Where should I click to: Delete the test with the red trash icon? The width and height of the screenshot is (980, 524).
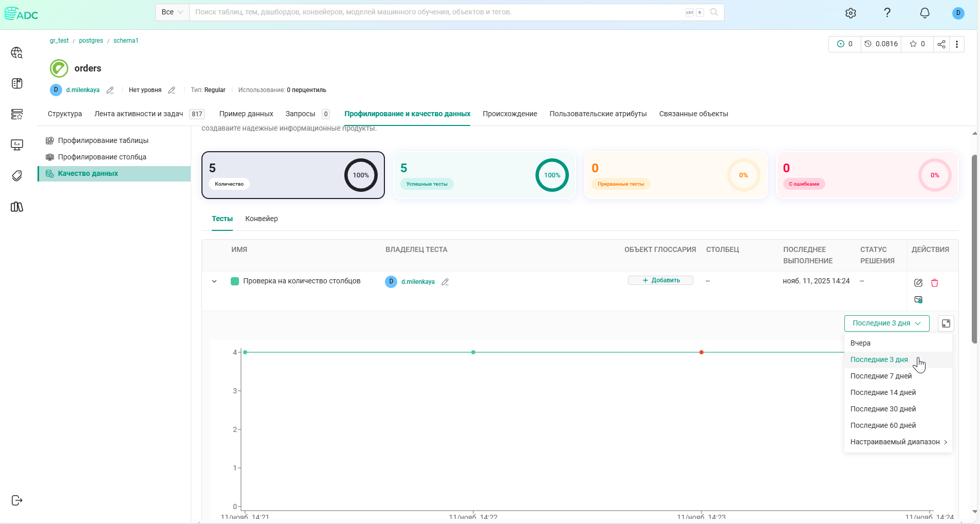tap(935, 282)
